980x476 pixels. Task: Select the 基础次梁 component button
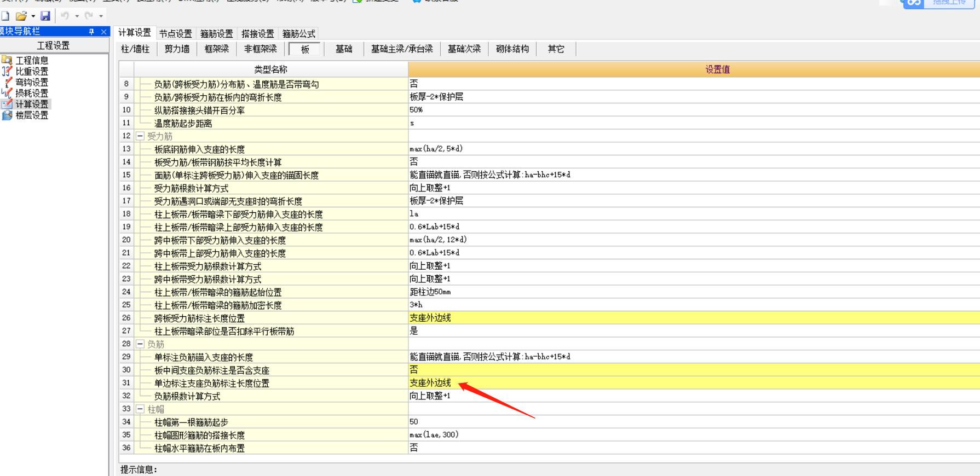(464, 49)
